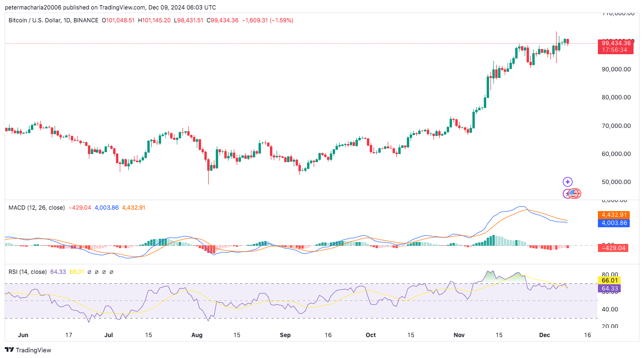This screenshot has height=358, width=644.
Task: Click the yellow 66.01 RSI scale tag
Action: [610, 281]
